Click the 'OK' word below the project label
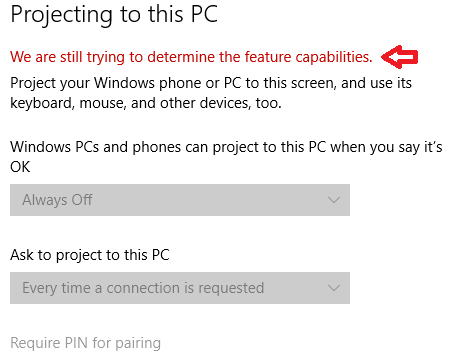473x360 pixels. tap(20, 167)
